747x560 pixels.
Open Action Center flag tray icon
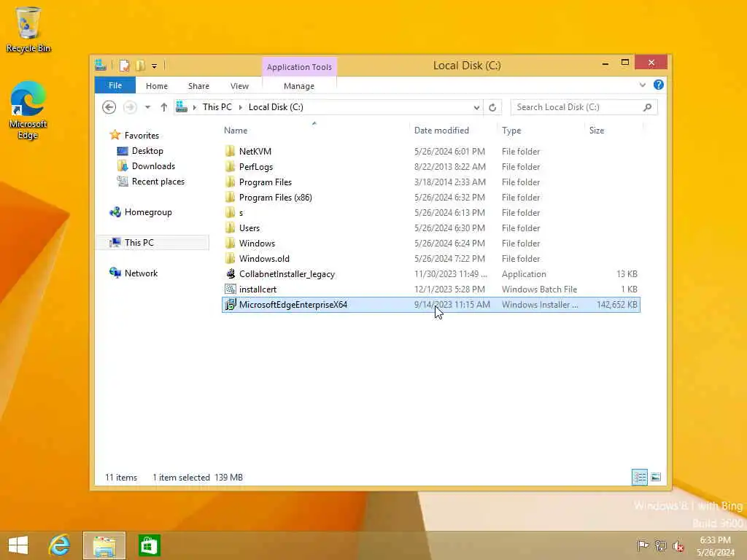click(x=643, y=545)
